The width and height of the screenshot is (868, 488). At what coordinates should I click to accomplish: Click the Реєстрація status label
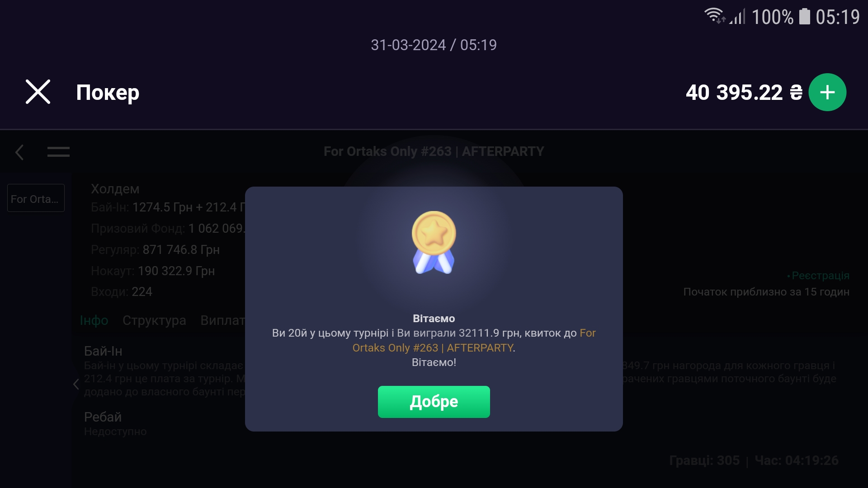[x=818, y=275]
